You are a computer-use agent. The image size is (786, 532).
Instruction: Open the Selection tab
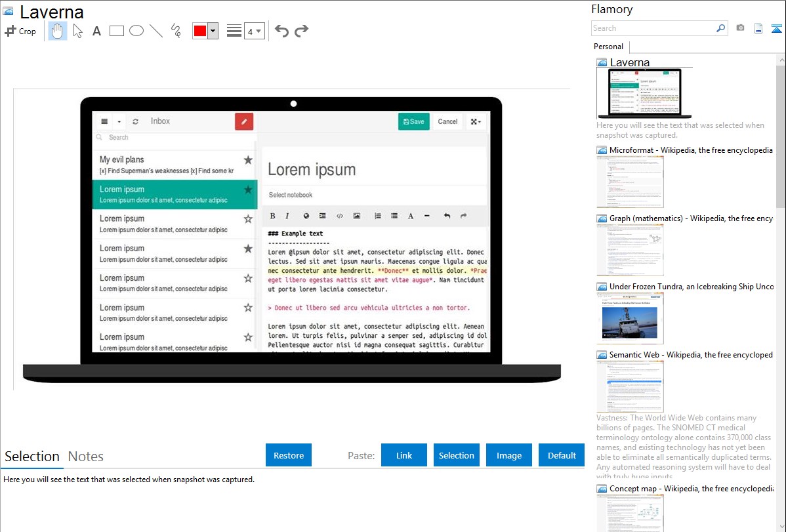pyautogui.click(x=32, y=457)
